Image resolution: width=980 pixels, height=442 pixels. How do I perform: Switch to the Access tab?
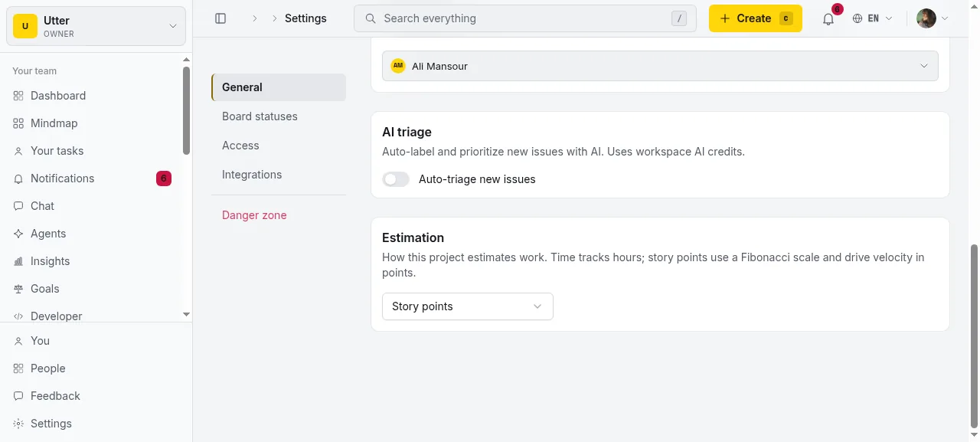(279, 146)
